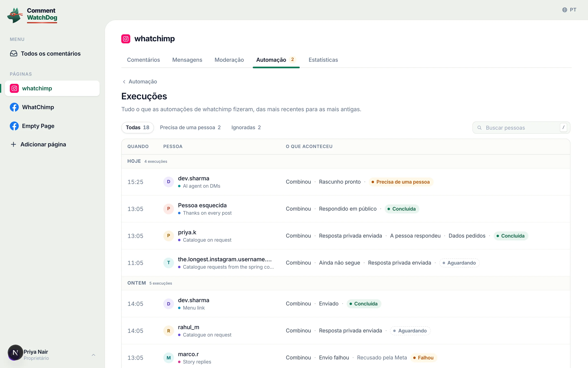This screenshot has width=588, height=368.
Task: Click the Ainda não segue step text
Action: pyautogui.click(x=340, y=263)
